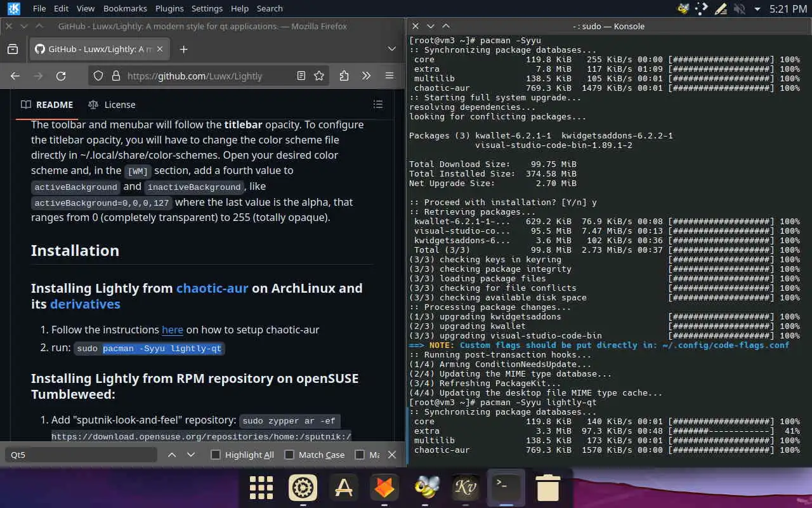Open Firefox hamburger application menu

point(390,76)
